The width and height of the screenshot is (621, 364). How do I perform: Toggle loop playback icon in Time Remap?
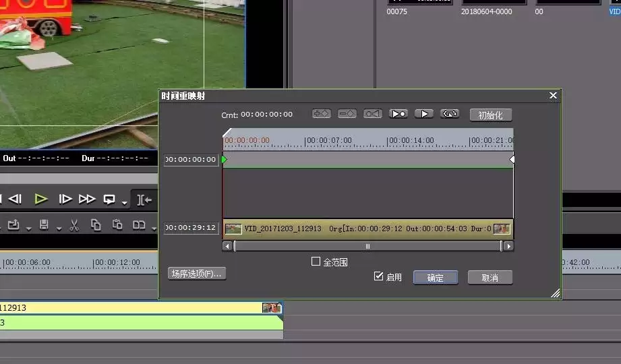coord(450,114)
